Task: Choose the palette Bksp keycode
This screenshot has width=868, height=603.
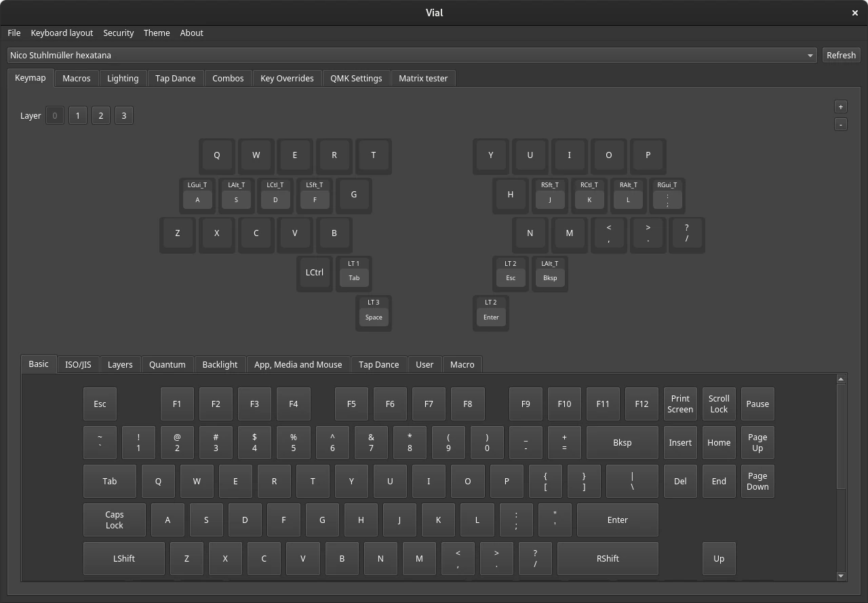Action: pyautogui.click(x=623, y=443)
